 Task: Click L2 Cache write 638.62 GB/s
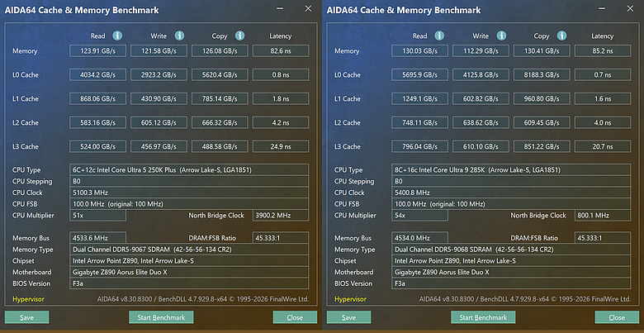(481, 122)
